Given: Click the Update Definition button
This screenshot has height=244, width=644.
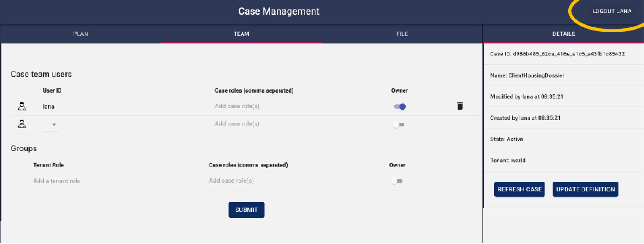Looking at the screenshot, I should pos(585,189).
